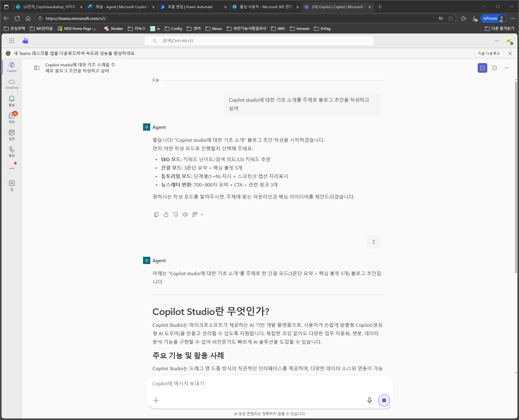This screenshot has height=420, width=519.
Task: Open the green shield protection icon
Action: 495,68
